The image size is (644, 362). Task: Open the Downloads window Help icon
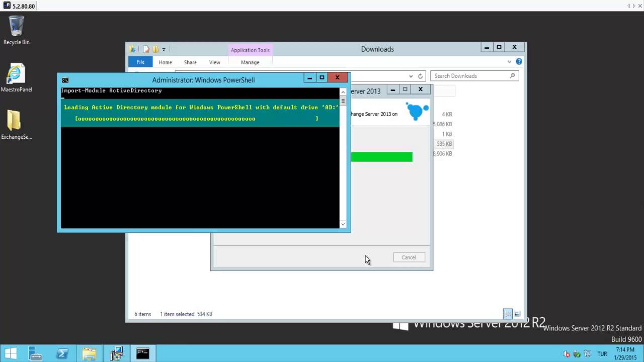tap(519, 62)
